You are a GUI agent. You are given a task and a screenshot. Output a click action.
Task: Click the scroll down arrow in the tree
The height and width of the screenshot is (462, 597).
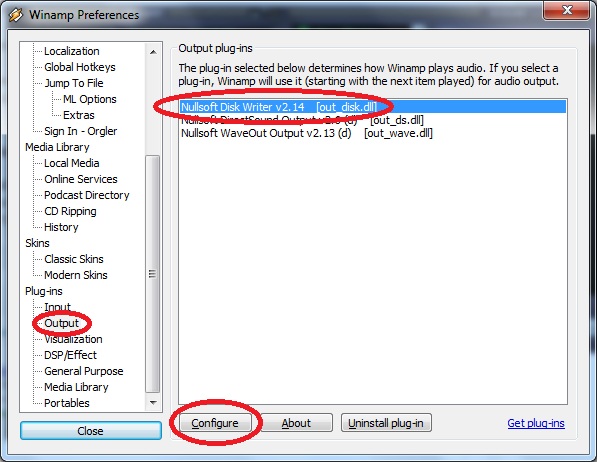[153, 402]
